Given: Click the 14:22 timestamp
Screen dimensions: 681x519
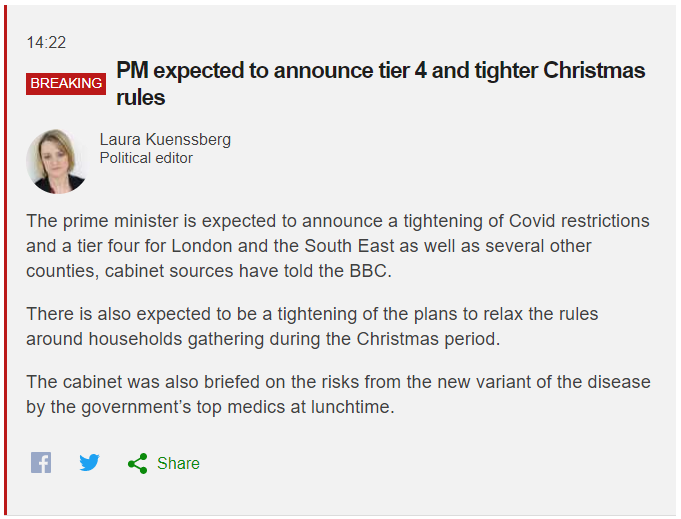Looking at the screenshot, I should [46, 42].
